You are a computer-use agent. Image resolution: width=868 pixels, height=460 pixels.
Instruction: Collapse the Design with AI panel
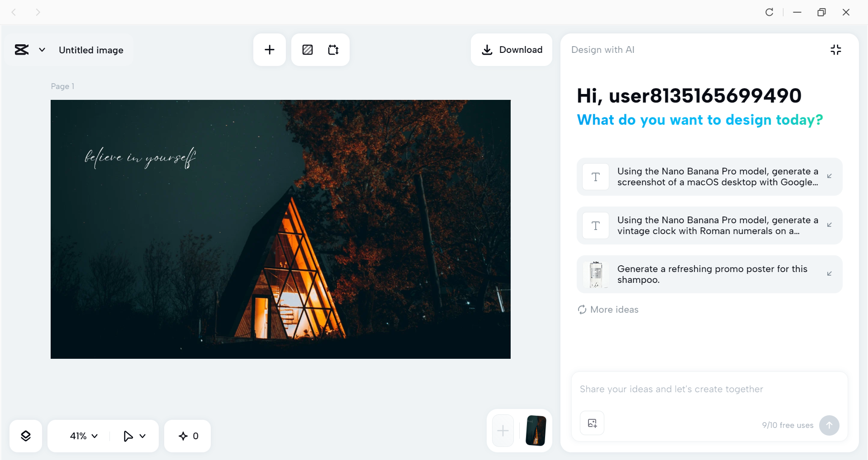tap(836, 50)
